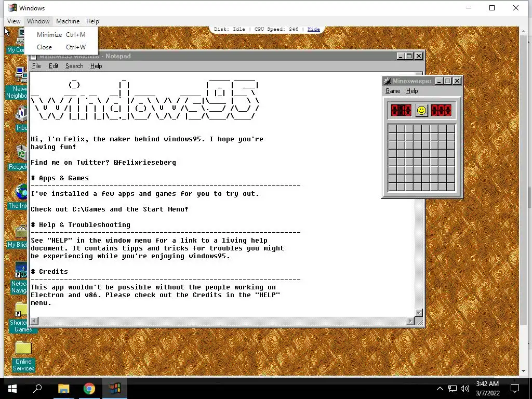
Task: Click 'CPU Speed: 246' status text
Action: click(x=276, y=29)
